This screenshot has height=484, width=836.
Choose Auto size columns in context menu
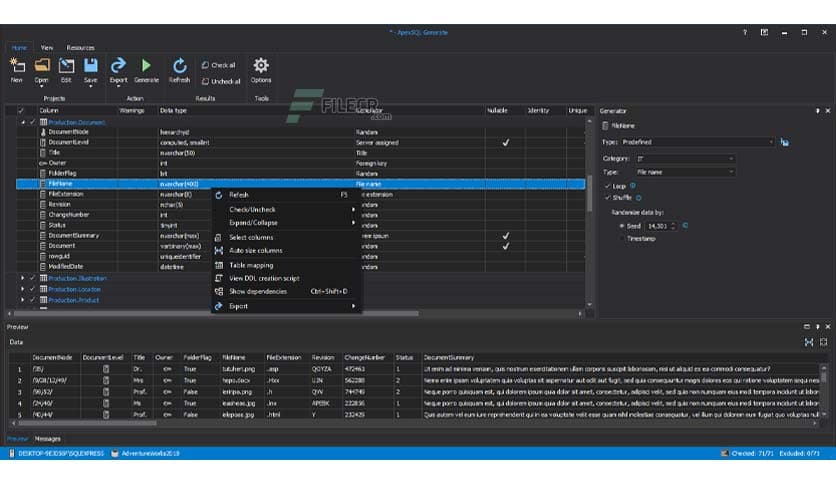click(287, 251)
